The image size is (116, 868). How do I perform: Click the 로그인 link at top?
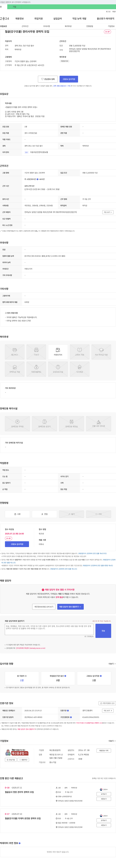108,11
